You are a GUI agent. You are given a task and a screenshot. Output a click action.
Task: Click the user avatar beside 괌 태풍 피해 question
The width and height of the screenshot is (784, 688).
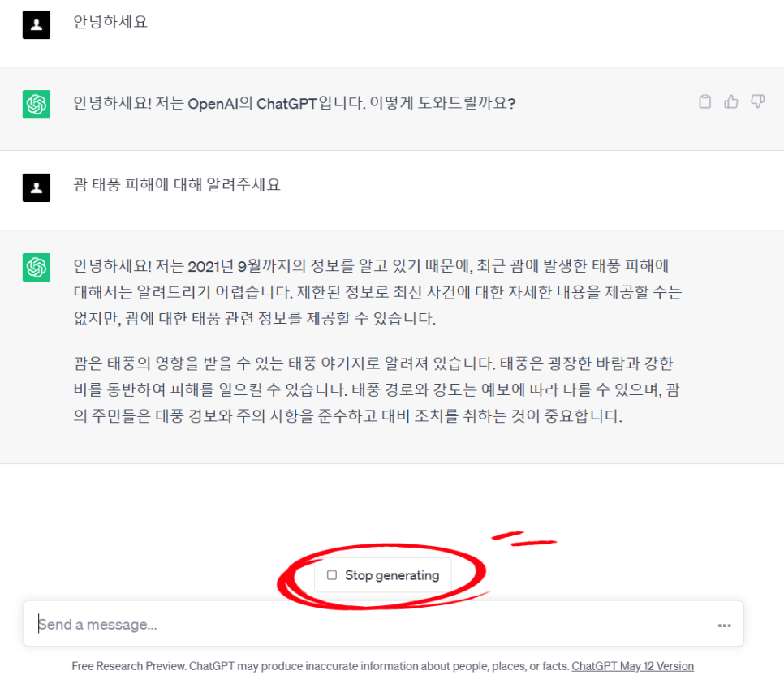37,188
